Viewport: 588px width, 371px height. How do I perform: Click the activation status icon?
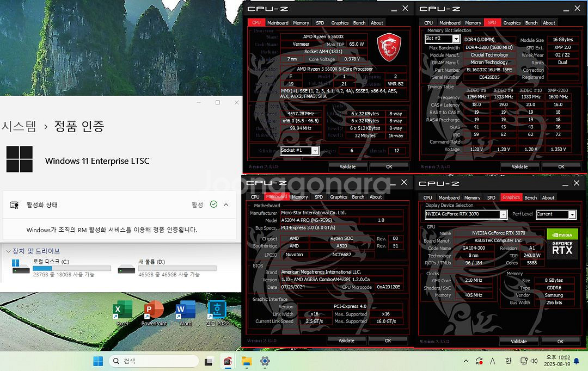[14, 205]
